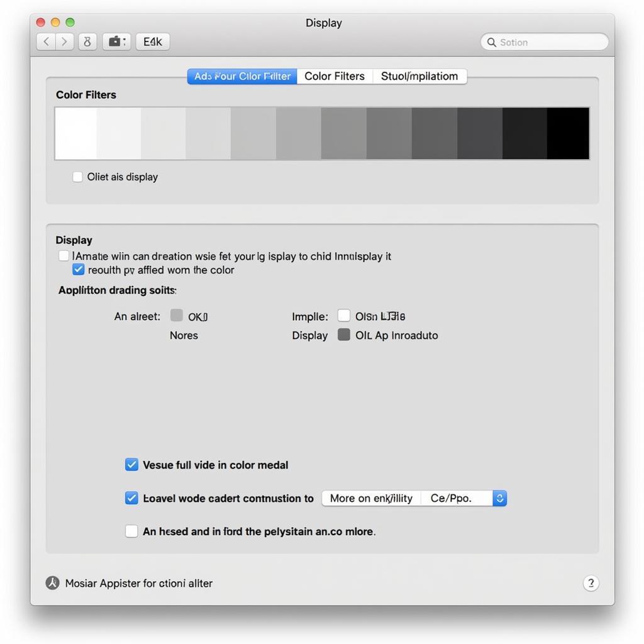Uncheck Loavel wode cadert contnustion to
The height and width of the screenshot is (644, 644).
pos(131,498)
